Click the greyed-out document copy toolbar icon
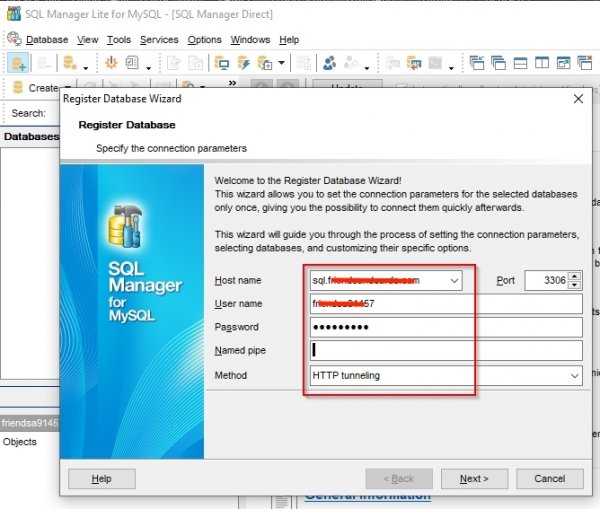Screen dimensions: 600x509 (x=196, y=63)
